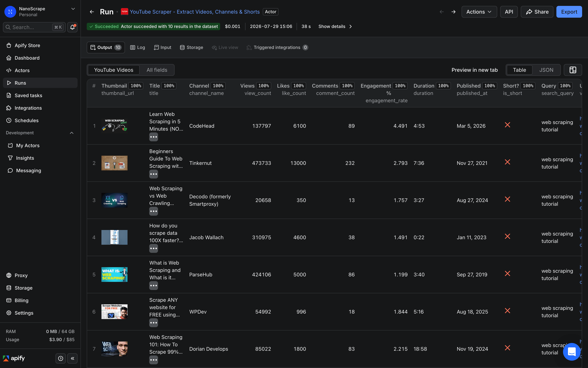
Task: Click view count 473733
Action: (261, 163)
